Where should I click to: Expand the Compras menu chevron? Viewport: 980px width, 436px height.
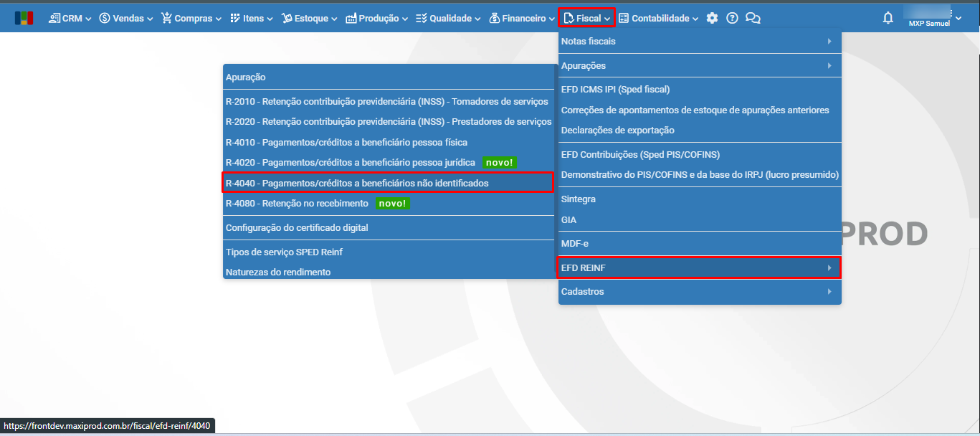[x=219, y=19]
